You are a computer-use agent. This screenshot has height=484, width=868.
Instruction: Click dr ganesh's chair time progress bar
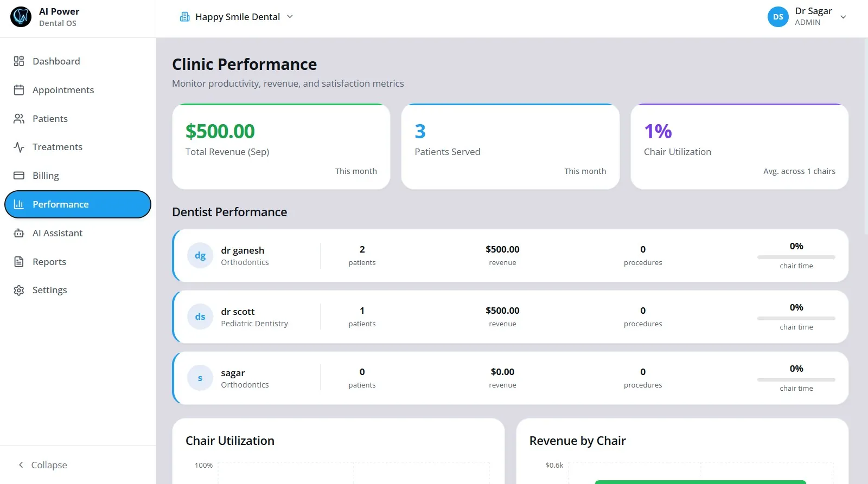pyautogui.click(x=796, y=257)
